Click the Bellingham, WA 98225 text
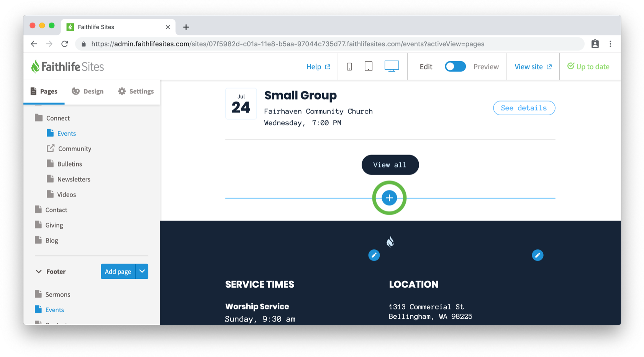This screenshot has height=357, width=644. click(431, 316)
